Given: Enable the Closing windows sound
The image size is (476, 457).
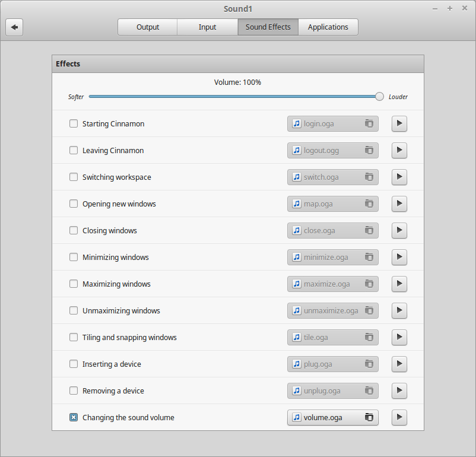Looking at the screenshot, I should [74, 230].
